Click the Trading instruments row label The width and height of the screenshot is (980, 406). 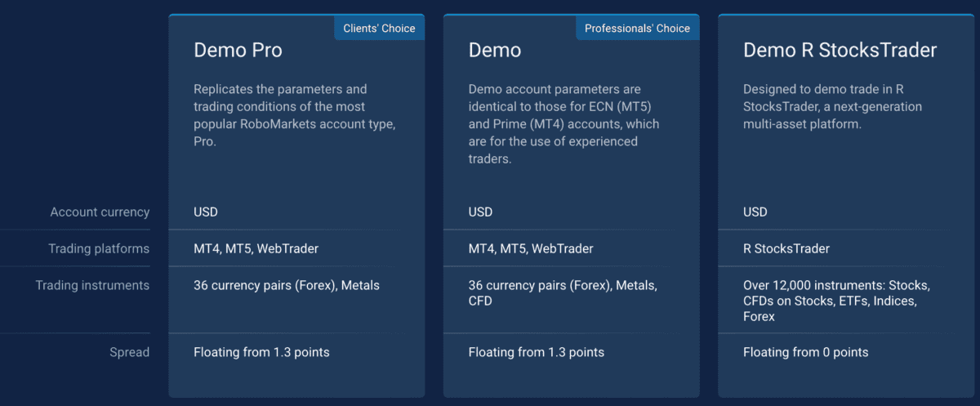coord(92,286)
